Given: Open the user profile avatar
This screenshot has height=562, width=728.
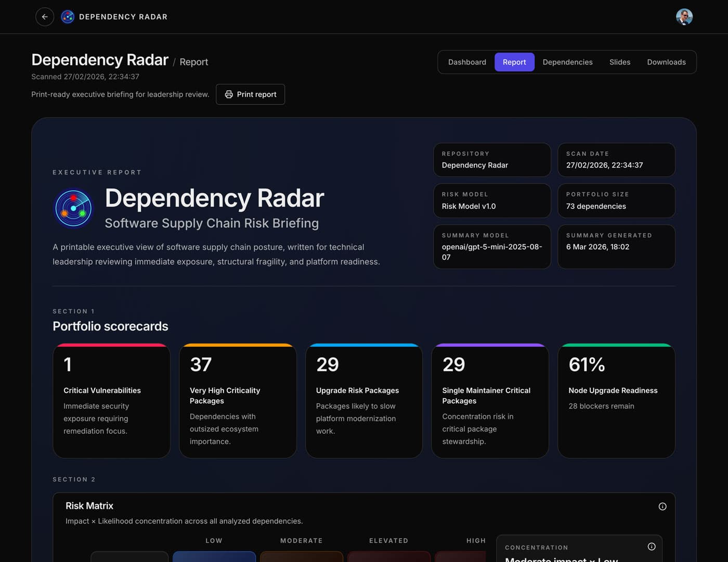Looking at the screenshot, I should pos(685,17).
